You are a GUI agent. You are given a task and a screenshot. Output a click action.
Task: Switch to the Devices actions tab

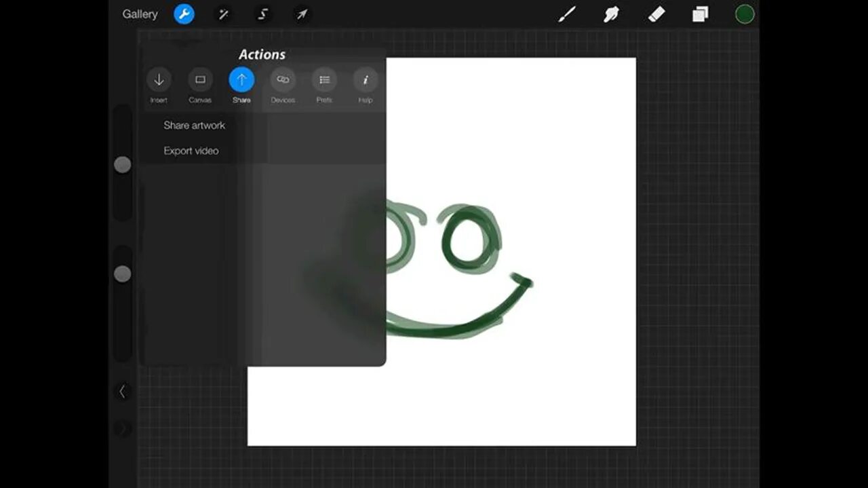click(x=283, y=86)
